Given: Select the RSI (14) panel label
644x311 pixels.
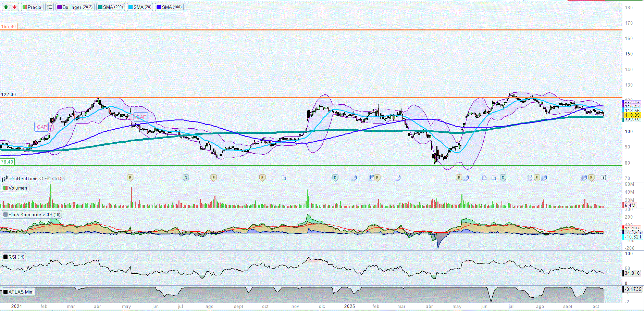Looking at the screenshot, I should 14,257.
